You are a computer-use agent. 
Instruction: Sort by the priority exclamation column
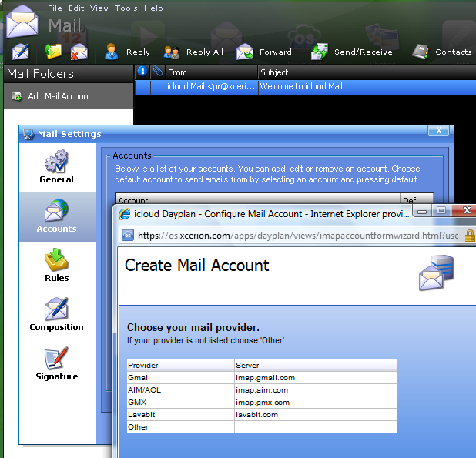click(142, 72)
